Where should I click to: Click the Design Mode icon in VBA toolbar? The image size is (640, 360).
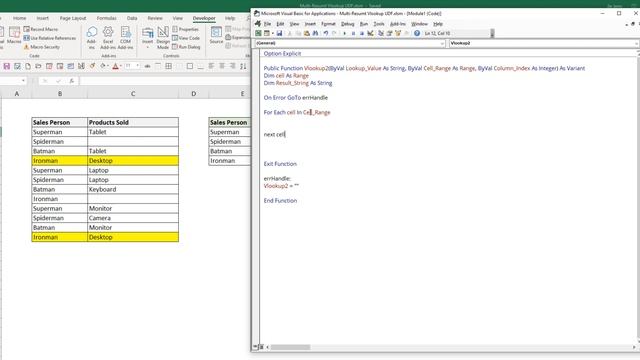370,33
